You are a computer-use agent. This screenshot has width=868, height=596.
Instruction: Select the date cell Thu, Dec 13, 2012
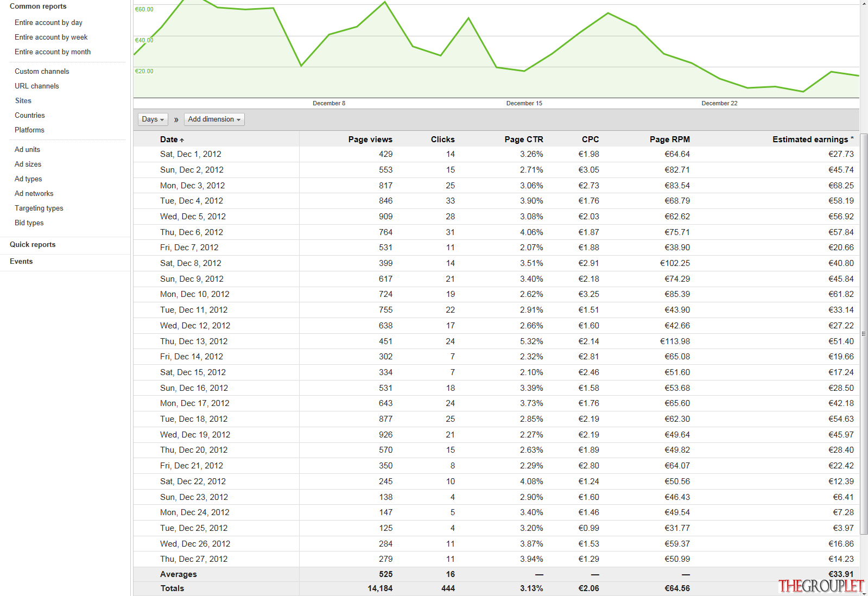point(194,341)
